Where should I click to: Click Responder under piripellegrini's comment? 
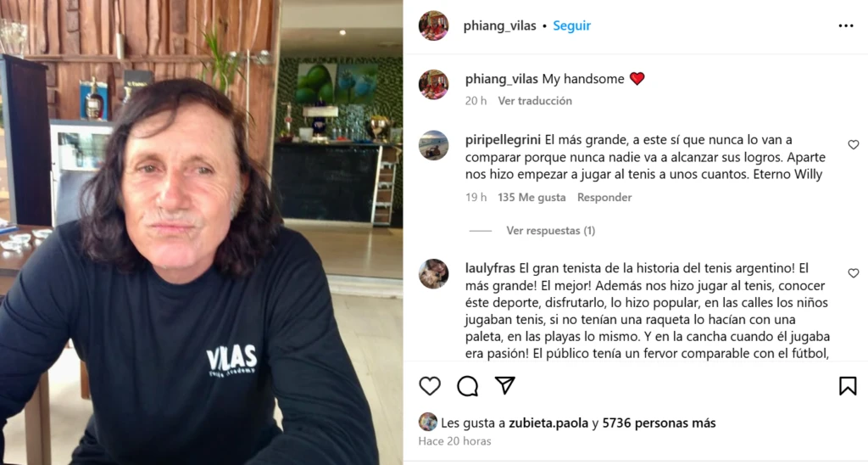pos(604,198)
